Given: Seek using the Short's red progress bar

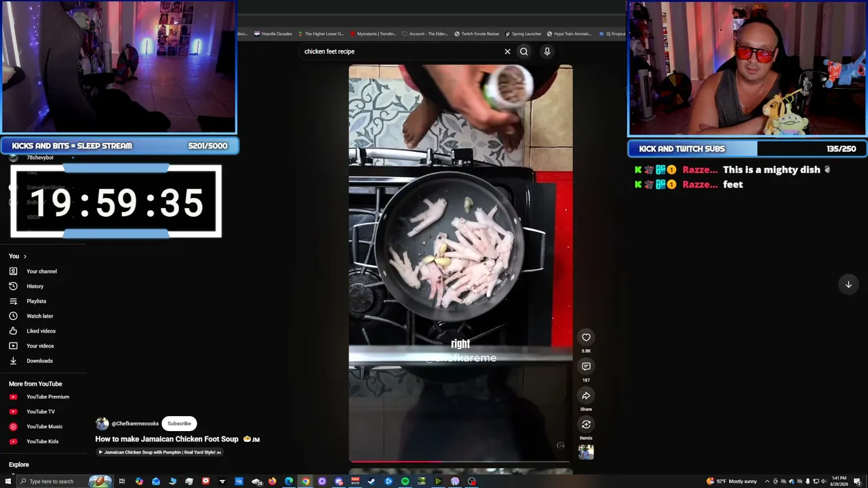Looking at the screenshot, I should [460, 462].
